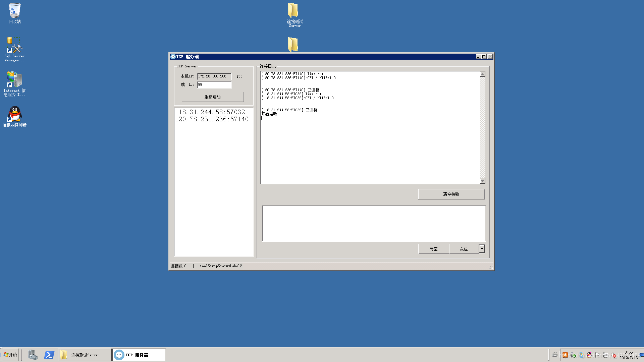Click the window resize grip
Viewport: 644px width, 362px height.
pos(491,267)
